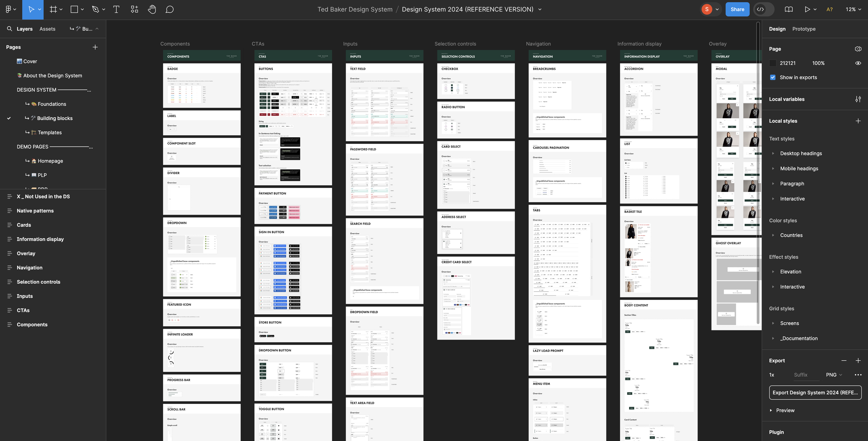Open multiplayer avatar dropdown arrow
This screenshot has height=441, width=868.
click(x=717, y=9)
